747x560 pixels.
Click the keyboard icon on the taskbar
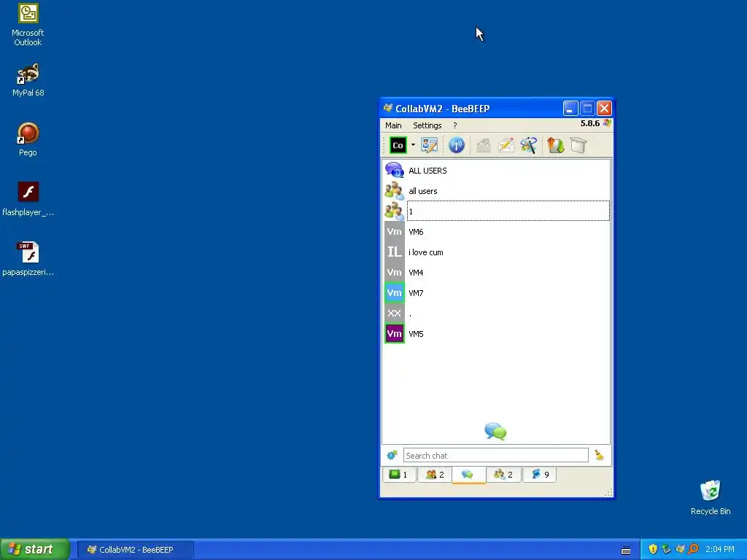(626, 550)
